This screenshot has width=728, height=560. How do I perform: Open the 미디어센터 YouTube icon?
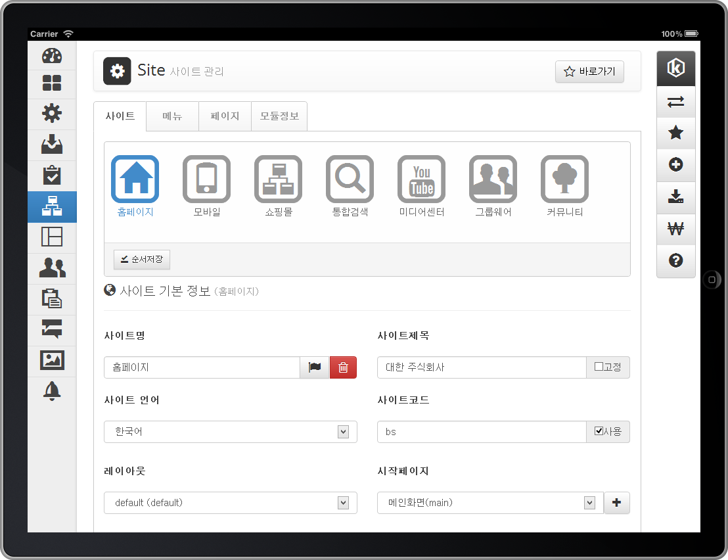[421, 179]
